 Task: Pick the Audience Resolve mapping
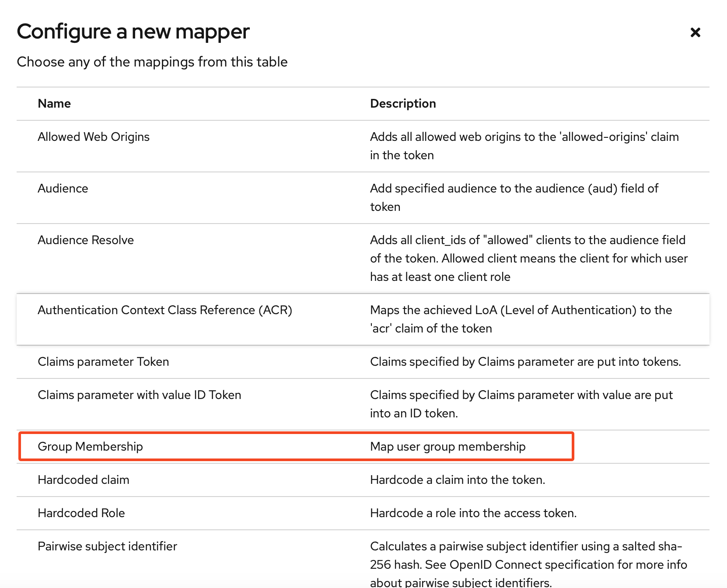86,240
